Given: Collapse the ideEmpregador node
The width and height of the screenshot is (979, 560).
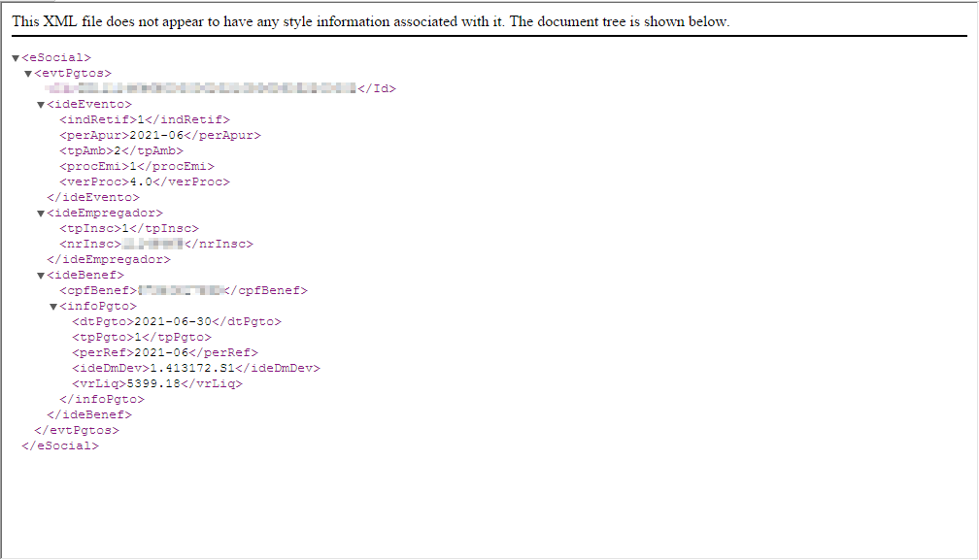Looking at the screenshot, I should coord(41,214).
